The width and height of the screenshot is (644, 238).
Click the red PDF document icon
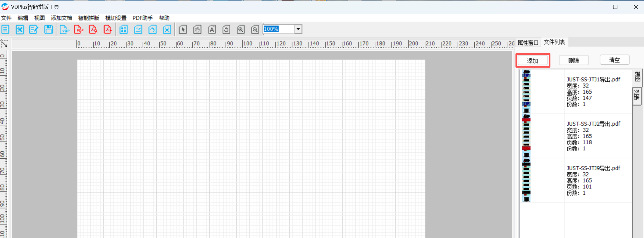79,30
